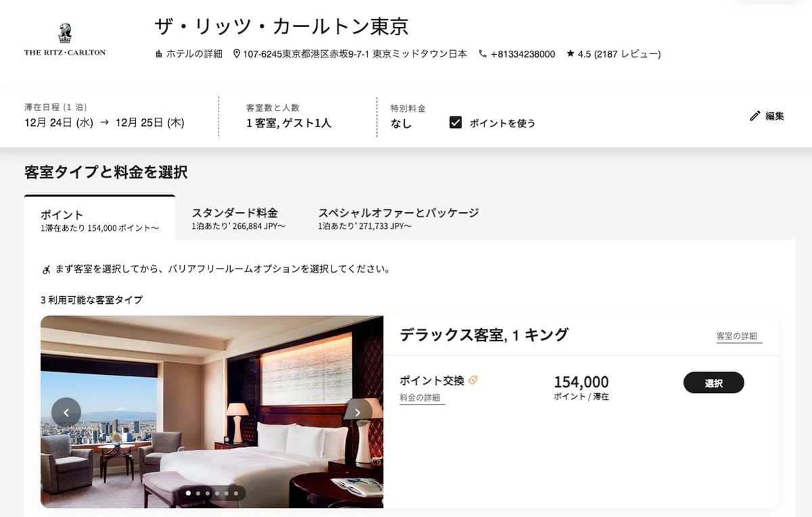Open the 料金の詳細 link
812x517 pixels.
coord(422,397)
